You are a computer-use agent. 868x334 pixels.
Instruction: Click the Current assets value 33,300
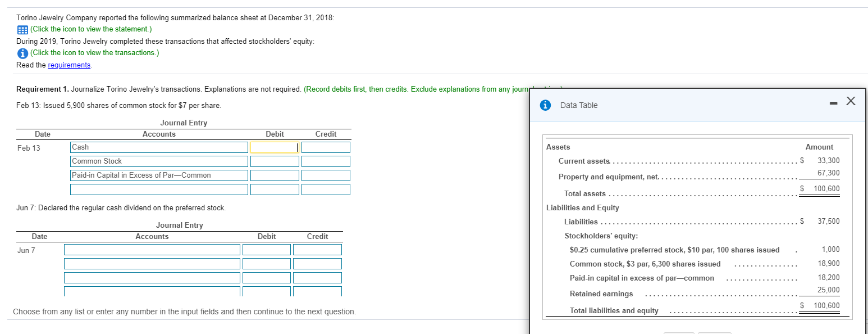829,160
